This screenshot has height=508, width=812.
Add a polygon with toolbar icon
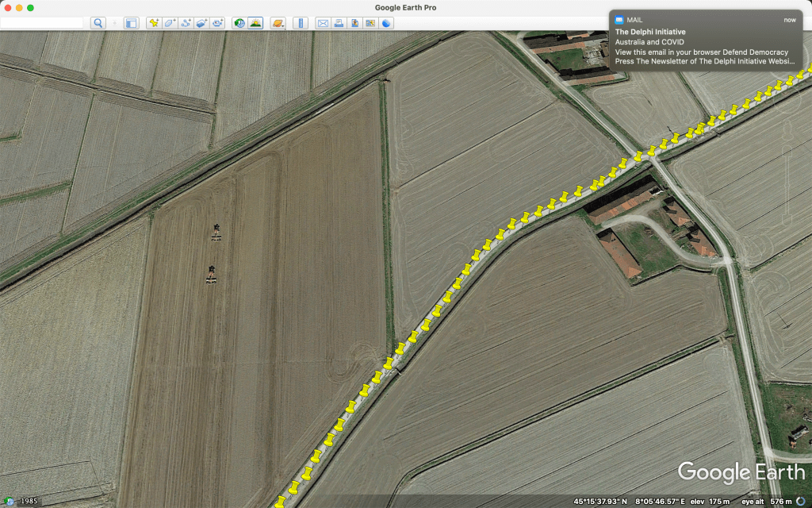pyautogui.click(x=170, y=23)
